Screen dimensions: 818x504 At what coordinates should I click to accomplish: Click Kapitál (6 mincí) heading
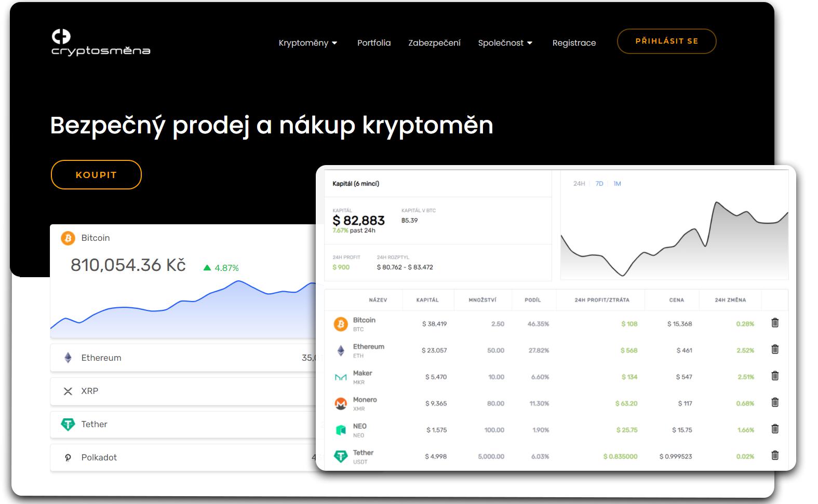click(356, 184)
